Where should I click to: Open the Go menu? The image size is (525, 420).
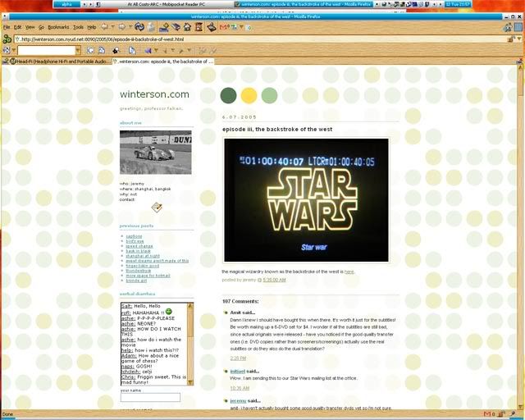(x=41, y=27)
